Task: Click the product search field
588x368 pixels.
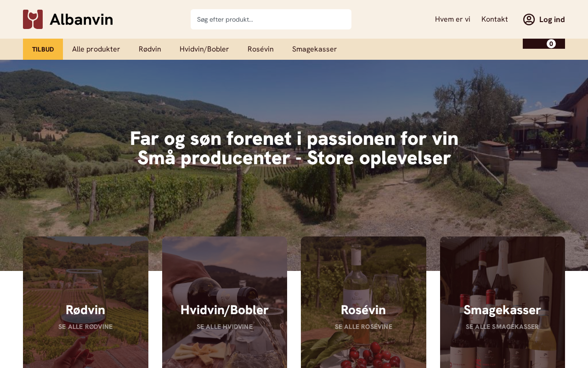Action: (x=271, y=19)
